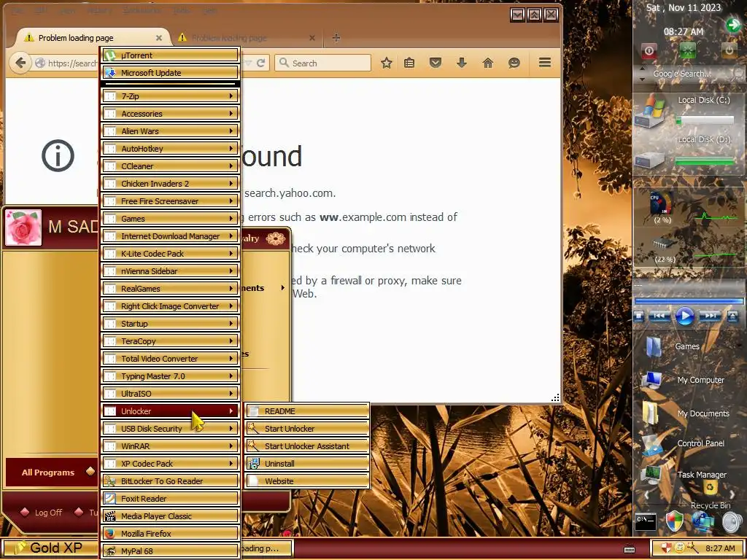Start Mozilla Firefox from the programs list
The width and height of the screenshot is (747, 560).
point(171,534)
